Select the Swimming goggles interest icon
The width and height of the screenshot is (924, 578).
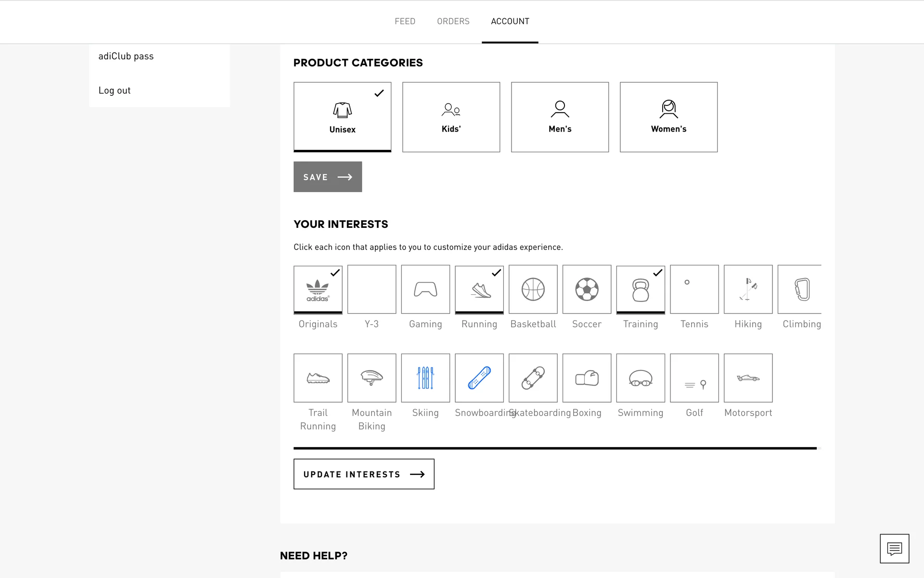(641, 378)
